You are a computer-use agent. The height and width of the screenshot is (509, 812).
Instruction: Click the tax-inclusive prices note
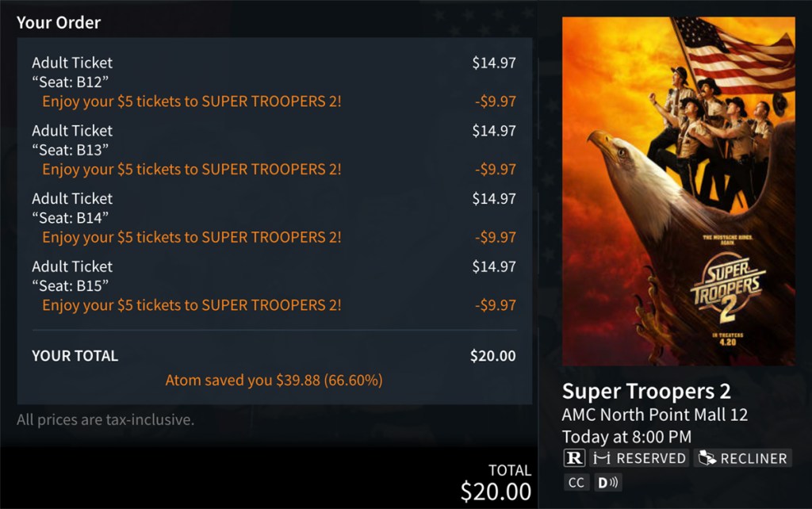(105, 419)
